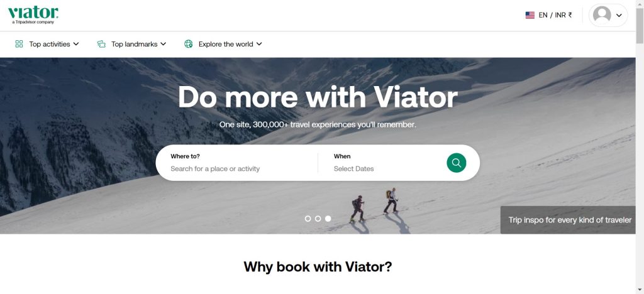Viewport: 644px width, 294px height.
Task: Expand the Top activities chevron
Action: click(x=76, y=44)
